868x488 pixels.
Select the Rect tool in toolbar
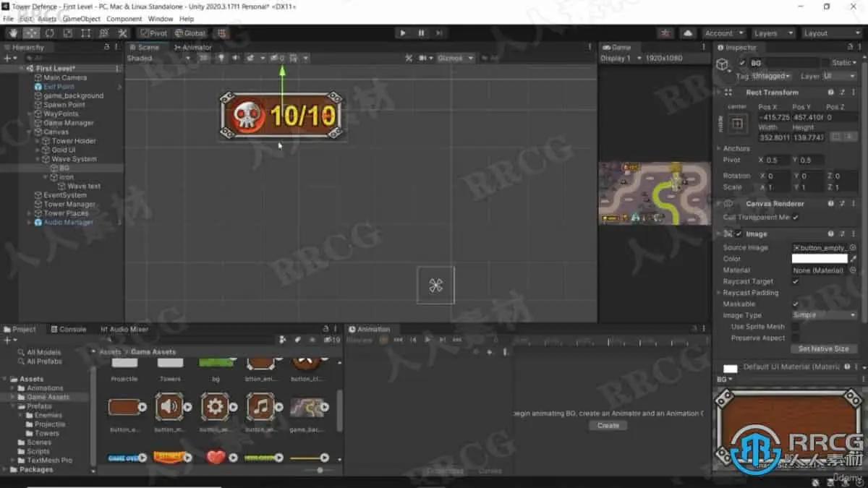[x=86, y=33]
